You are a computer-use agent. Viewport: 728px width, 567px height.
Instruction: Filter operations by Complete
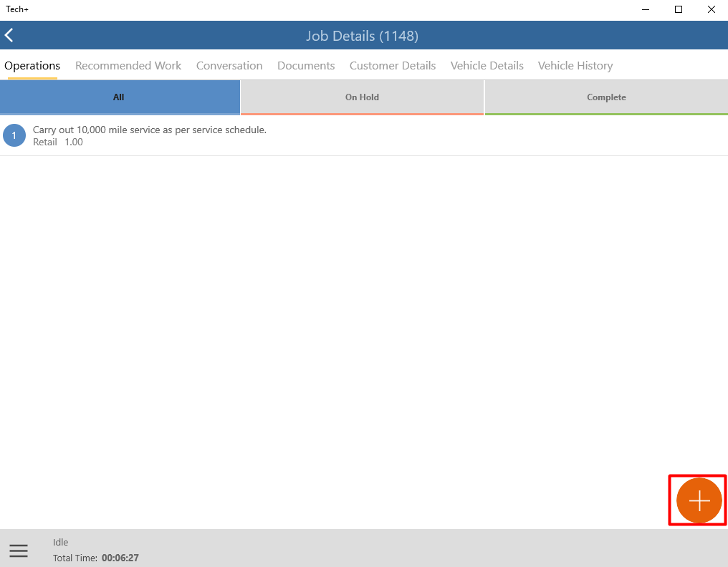[606, 97]
